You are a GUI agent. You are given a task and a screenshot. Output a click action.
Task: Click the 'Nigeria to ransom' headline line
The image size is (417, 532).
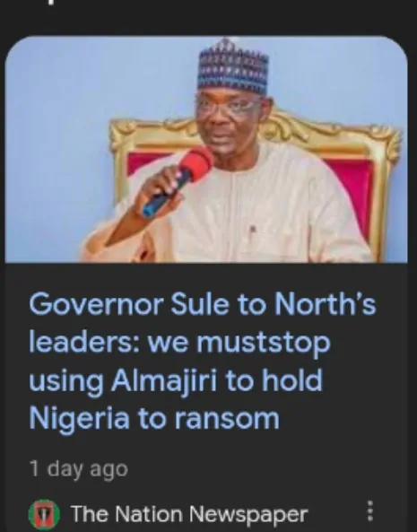(x=154, y=418)
